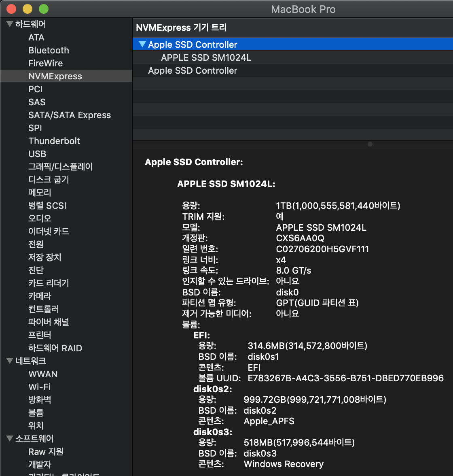The width and height of the screenshot is (453, 476).
Task: Zoom the window with green button
Action: tap(44, 9)
